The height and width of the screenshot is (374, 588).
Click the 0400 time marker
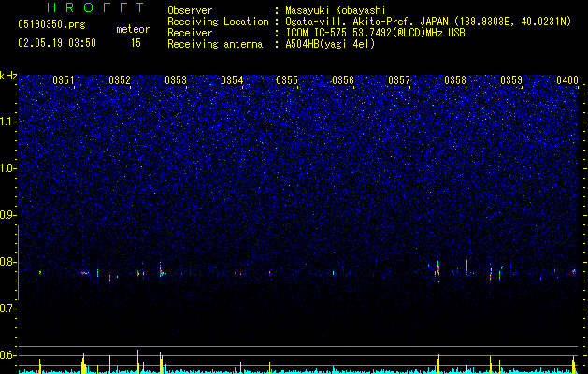[x=567, y=79]
